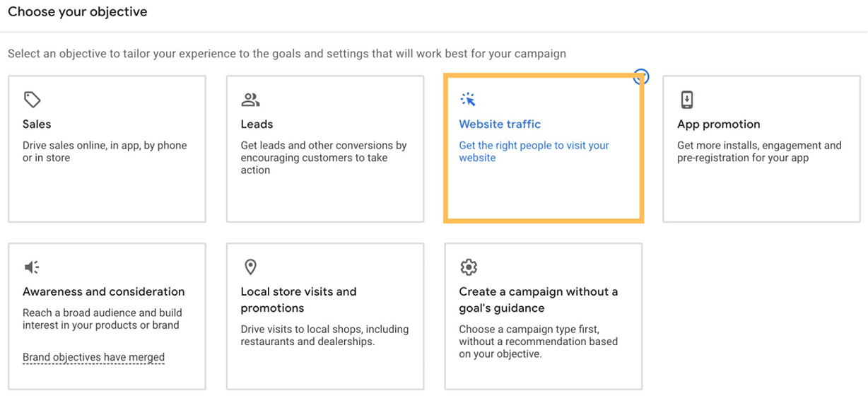868x396 pixels.
Task: Click 'Get the right people to visit' description
Action: [x=534, y=151]
